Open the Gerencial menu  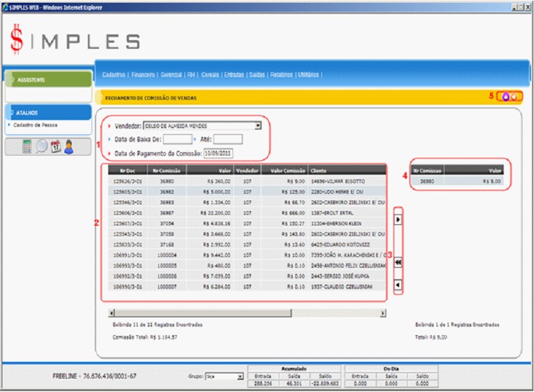171,75
